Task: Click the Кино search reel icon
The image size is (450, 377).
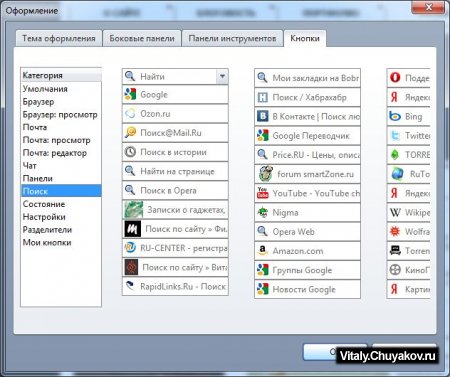Action: 395,270
